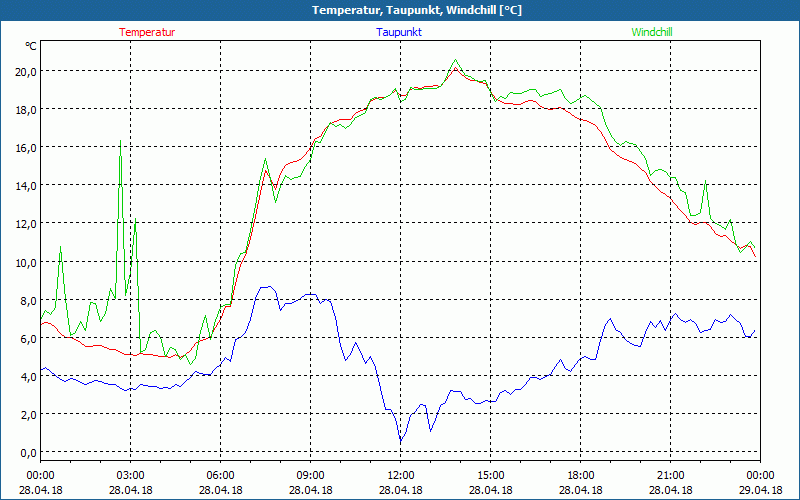This screenshot has height=500, width=800.
Task: Select the 10,0 y-axis value
Action: tap(26, 262)
